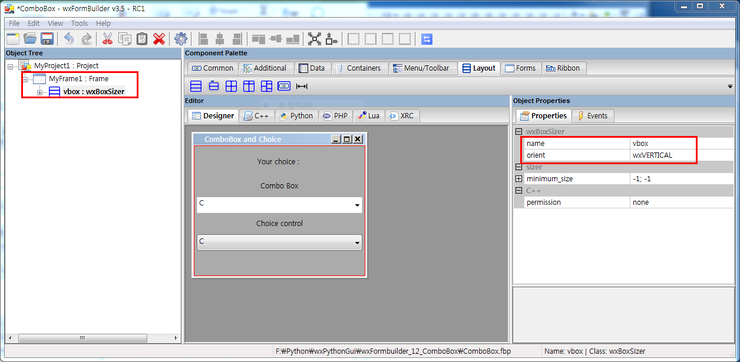Collapse the C++ property category
The height and width of the screenshot is (362, 740).
[519, 191]
